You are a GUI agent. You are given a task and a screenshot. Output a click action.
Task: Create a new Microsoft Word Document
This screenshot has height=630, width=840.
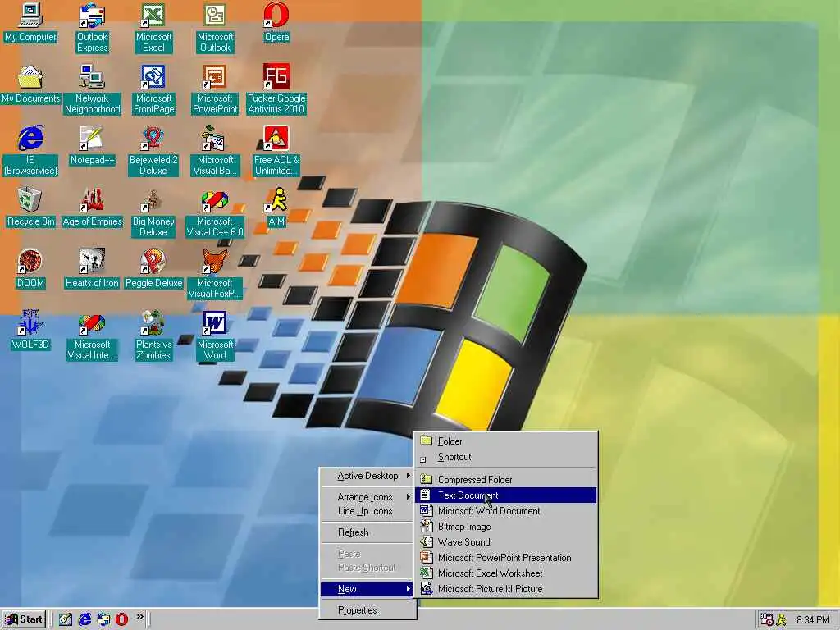click(x=506, y=510)
